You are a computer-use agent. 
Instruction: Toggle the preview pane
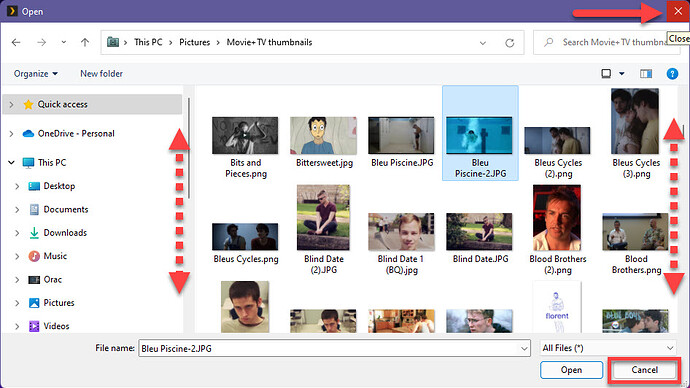646,73
